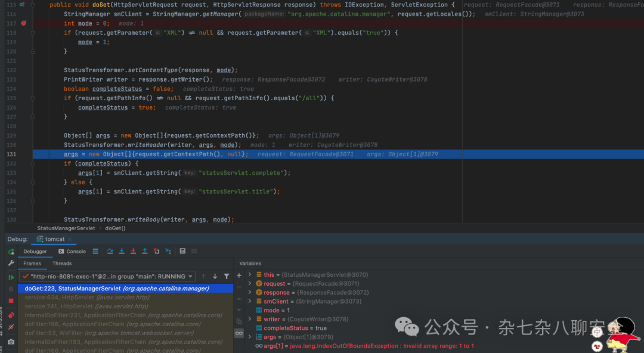Select frame 'doGet:223, StatusManagerServlet'
This screenshot has width=644, height=353.
click(126, 289)
